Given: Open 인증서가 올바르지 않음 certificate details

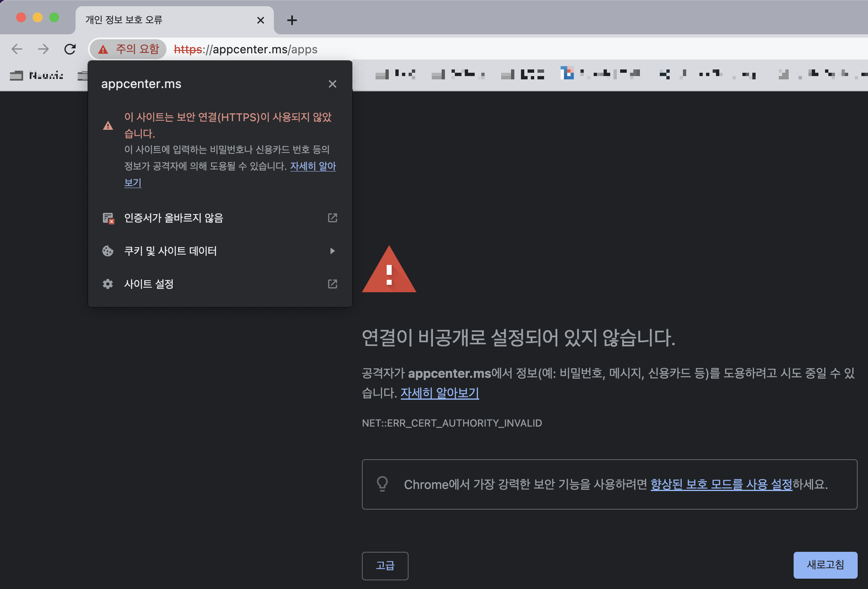Looking at the screenshot, I should pos(174,218).
